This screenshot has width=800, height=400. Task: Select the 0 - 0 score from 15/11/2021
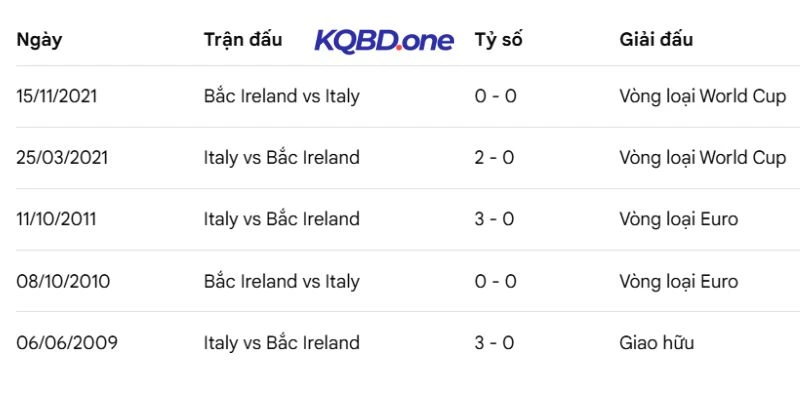coord(495,96)
